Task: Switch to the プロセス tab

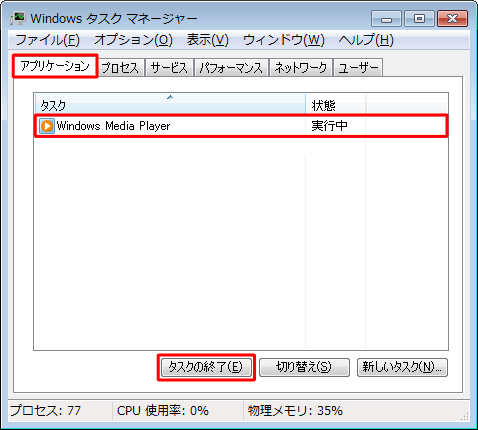Action: pos(120,68)
